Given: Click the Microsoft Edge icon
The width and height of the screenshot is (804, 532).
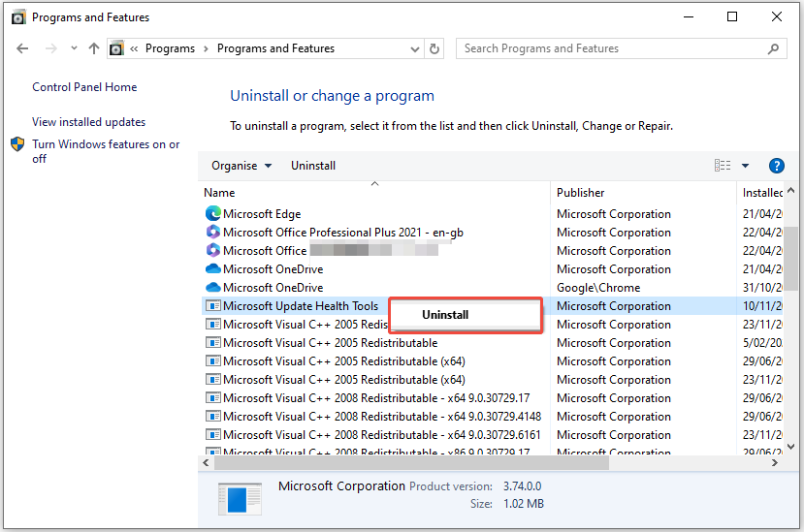Looking at the screenshot, I should (x=212, y=213).
